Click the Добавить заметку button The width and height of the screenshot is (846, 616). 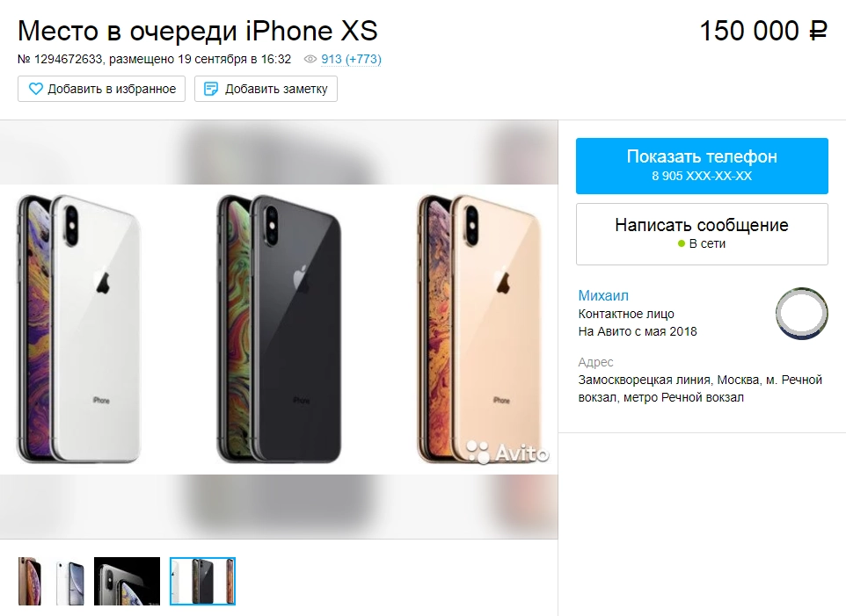[266, 89]
